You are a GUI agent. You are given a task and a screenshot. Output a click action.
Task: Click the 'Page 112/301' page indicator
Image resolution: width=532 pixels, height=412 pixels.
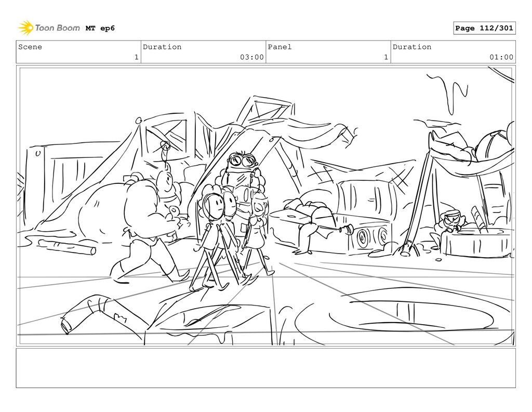coord(484,28)
